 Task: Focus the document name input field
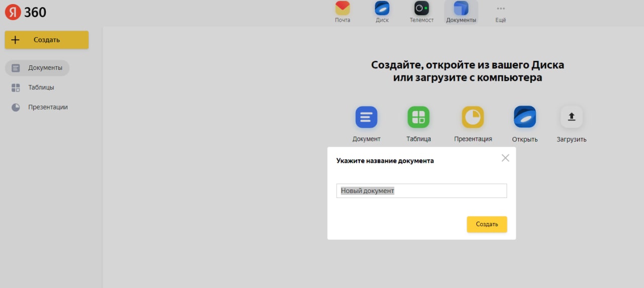coord(422,191)
